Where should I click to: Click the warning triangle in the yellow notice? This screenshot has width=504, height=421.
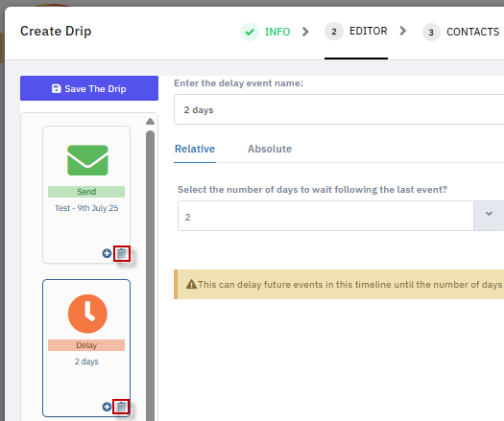point(191,284)
